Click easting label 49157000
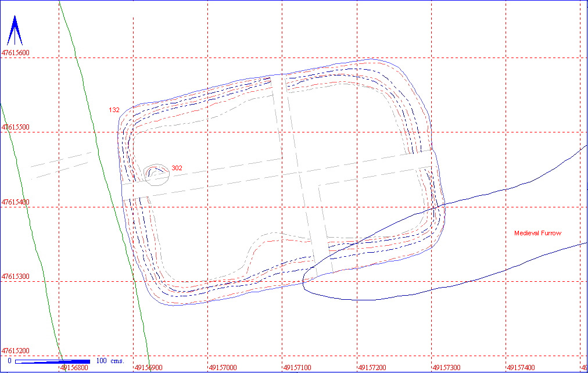Viewport: 588px width, 373px height. tap(223, 368)
